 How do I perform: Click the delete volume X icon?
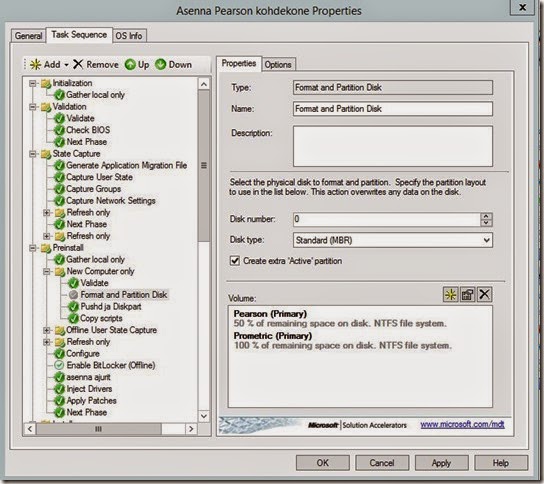pos(484,295)
